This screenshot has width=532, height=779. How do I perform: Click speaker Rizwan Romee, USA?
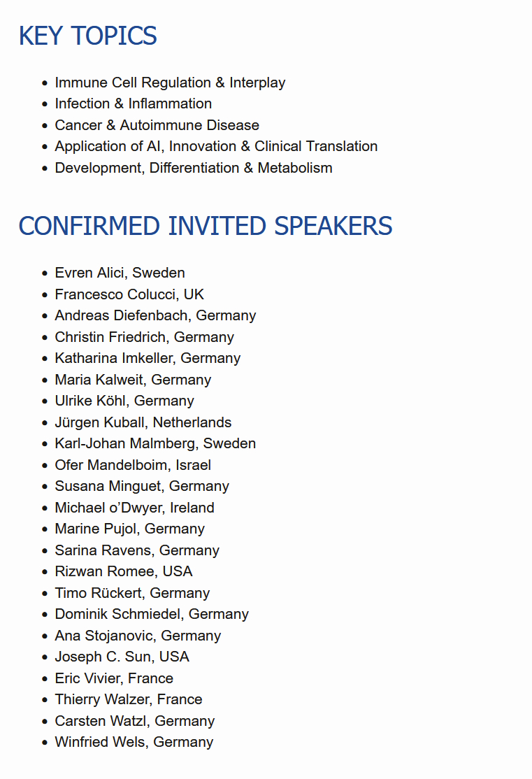(x=124, y=571)
